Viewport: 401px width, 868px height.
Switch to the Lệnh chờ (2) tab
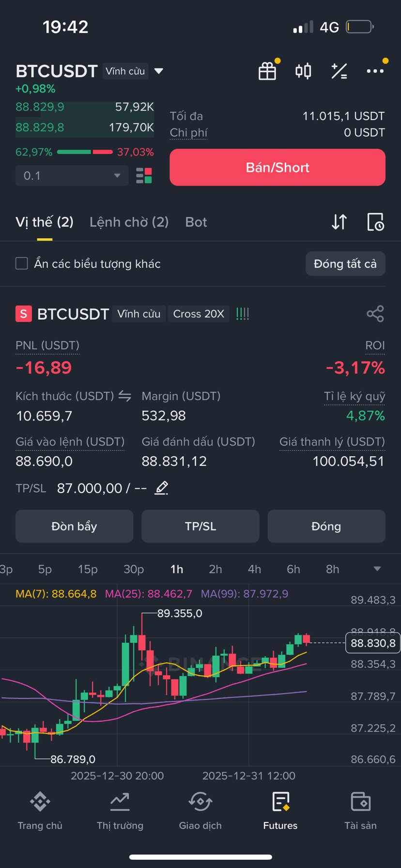(129, 222)
